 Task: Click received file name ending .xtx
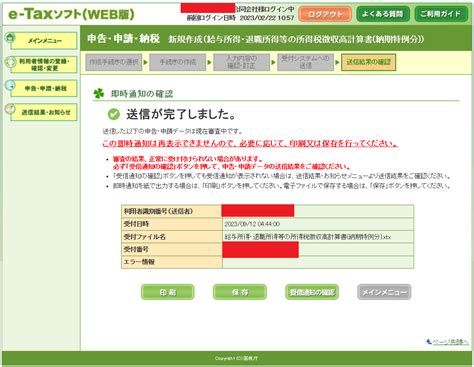(x=308, y=237)
